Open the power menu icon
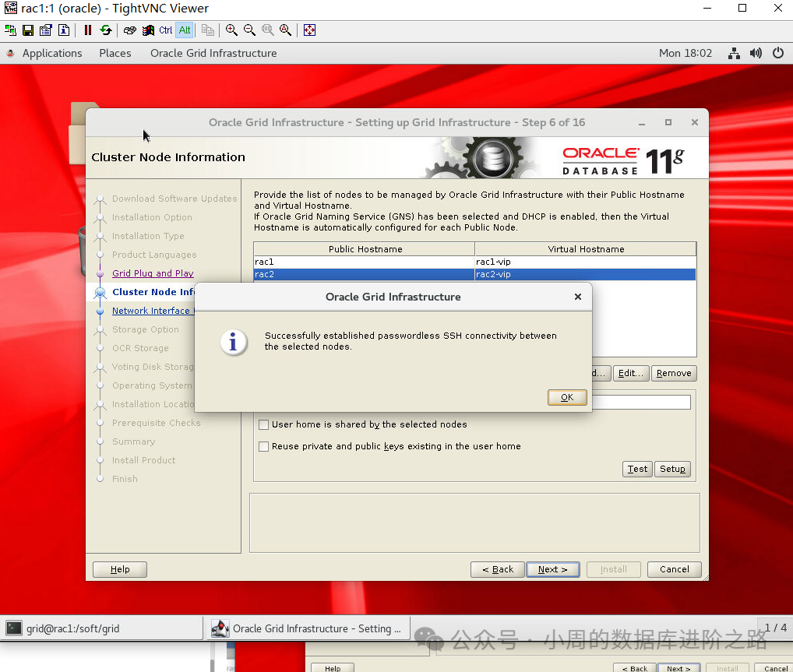 tap(778, 53)
